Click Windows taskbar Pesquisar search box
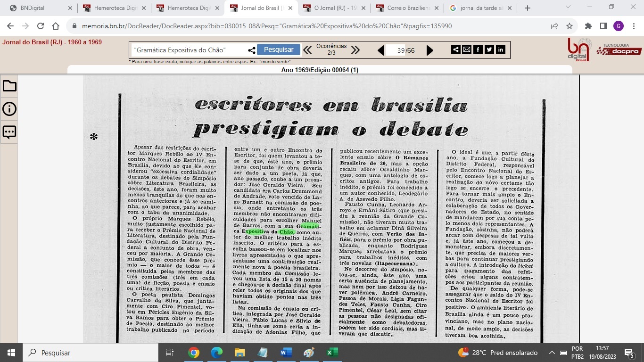Screen dimensions: 644x362 coord(91,353)
